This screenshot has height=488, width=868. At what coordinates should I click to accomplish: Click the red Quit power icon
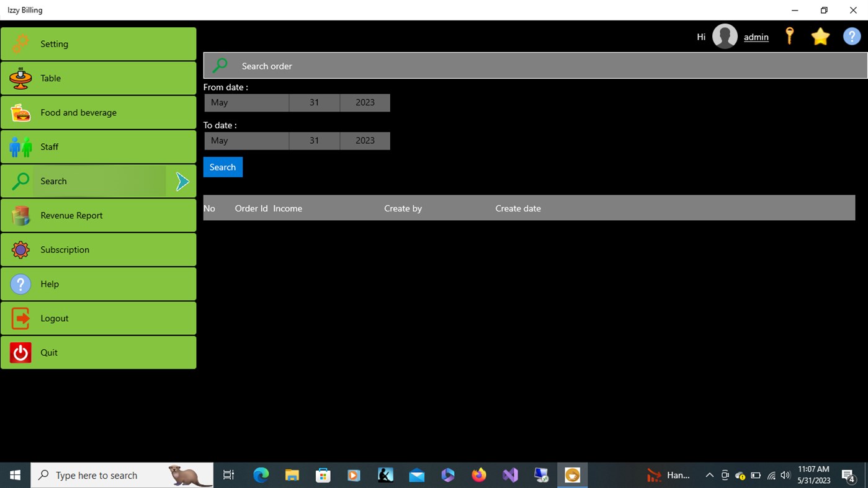coord(20,352)
